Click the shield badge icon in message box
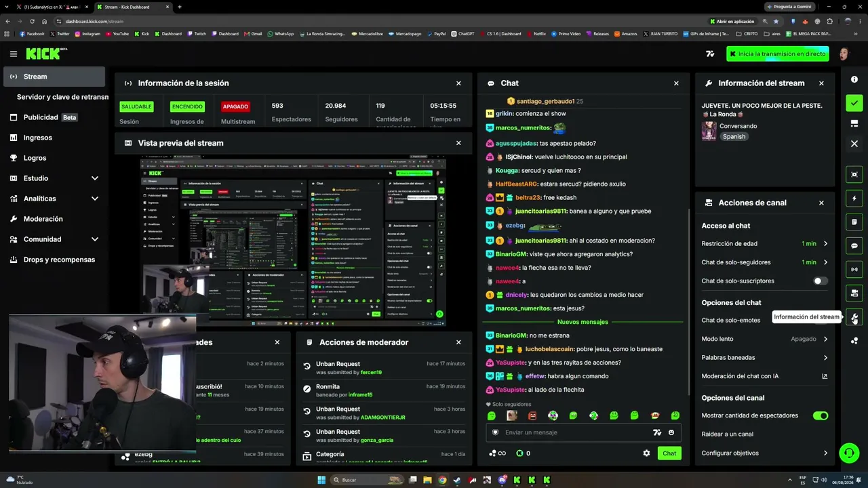Image resolution: width=868 pixels, height=488 pixels. click(495, 432)
